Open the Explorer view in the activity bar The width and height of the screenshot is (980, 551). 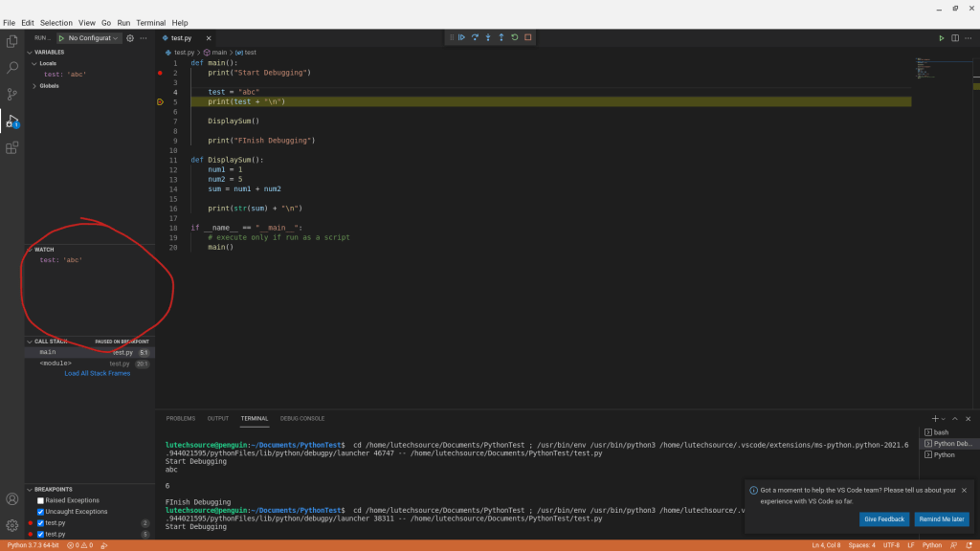12,41
